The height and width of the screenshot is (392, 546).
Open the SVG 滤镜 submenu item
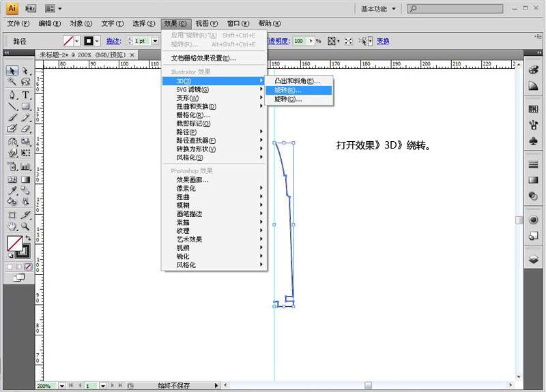pos(214,89)
